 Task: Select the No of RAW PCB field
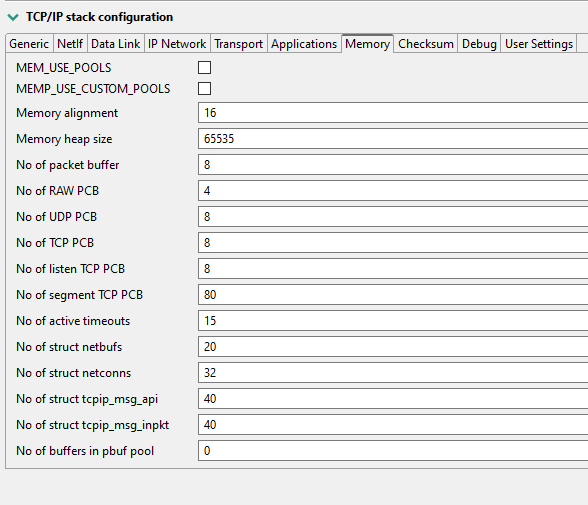(x=393, y=191)
